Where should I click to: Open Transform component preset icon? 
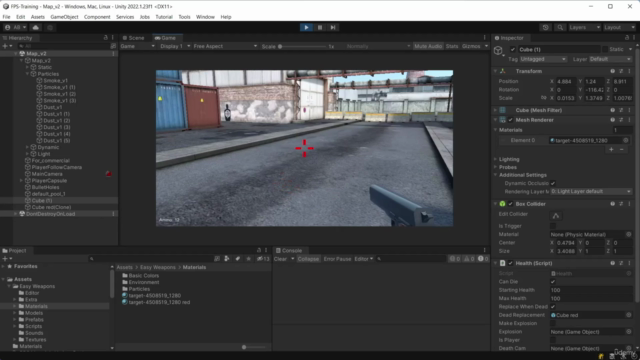pos(621,71)
